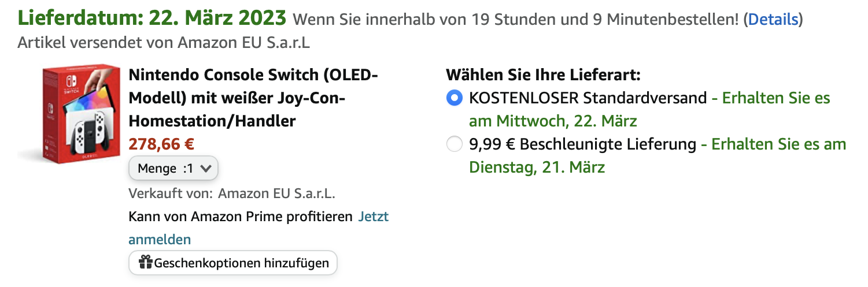The height and width of the screenshot is (287, 868).
Task: Select KOSTENLOSER Standardversand radio button
Action: (x=455, y=98)
